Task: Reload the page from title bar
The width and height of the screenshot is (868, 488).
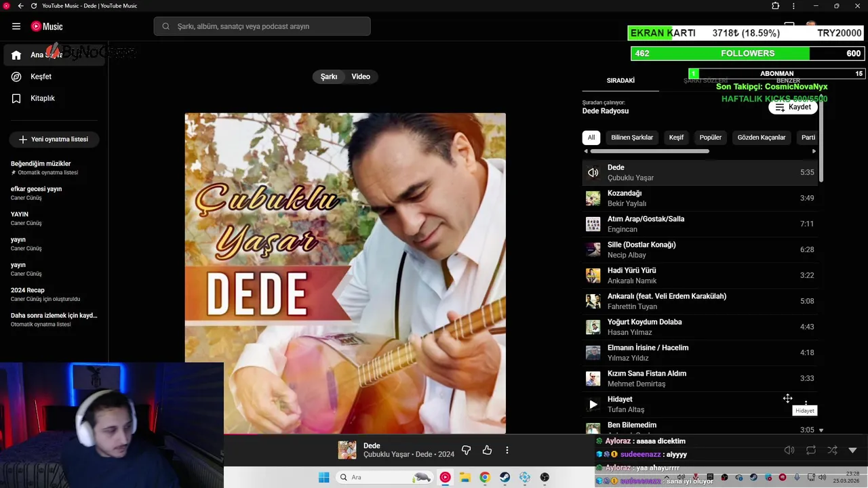Action: [x=34, y=6]
